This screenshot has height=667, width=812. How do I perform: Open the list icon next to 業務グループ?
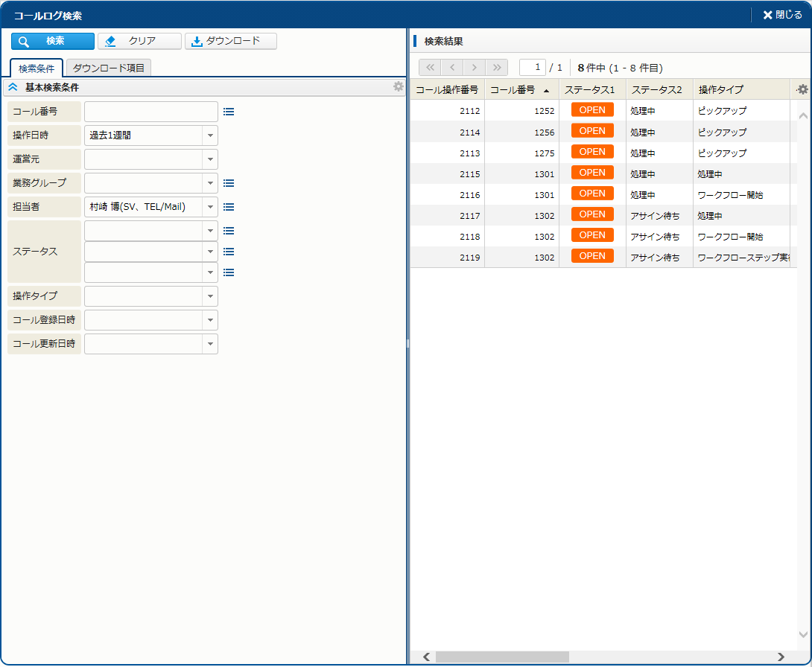pos(229,183)
